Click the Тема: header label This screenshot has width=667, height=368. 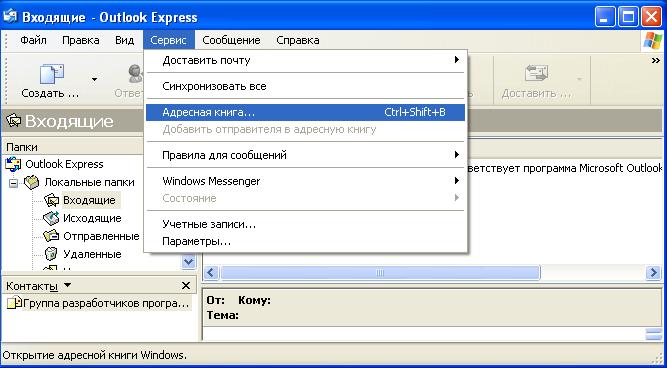pyautogui.click(x=222, y=315)
